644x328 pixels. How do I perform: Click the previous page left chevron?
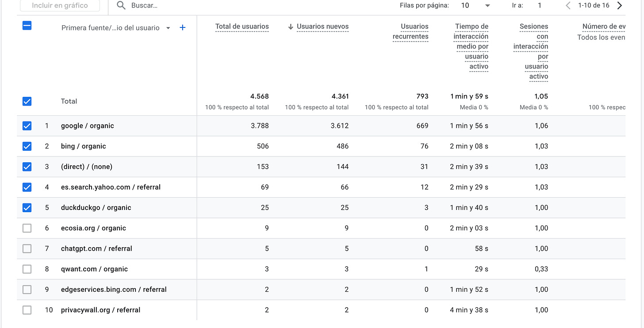(568, 5)
